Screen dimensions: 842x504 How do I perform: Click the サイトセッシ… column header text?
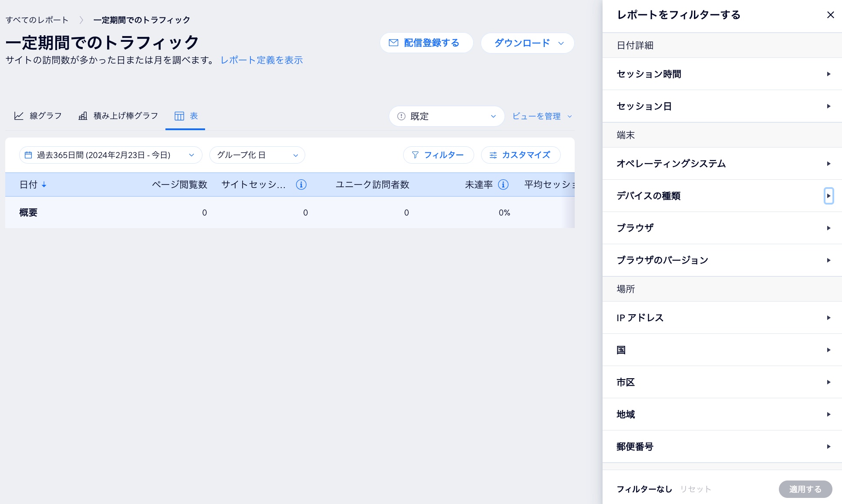[253, 185]
